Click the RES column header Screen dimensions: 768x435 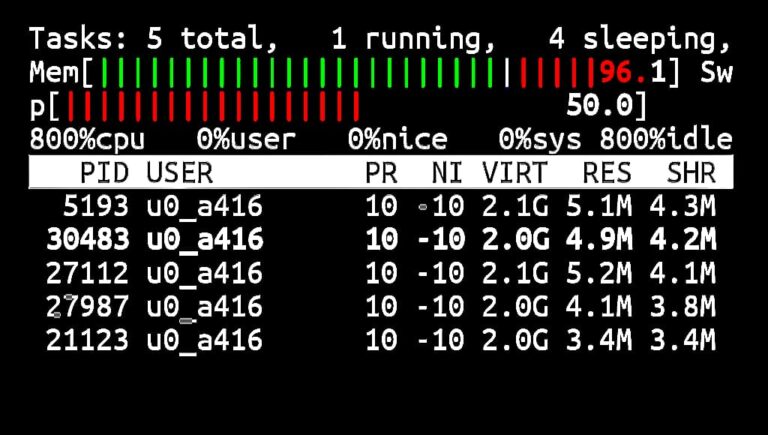pos(607,172)
